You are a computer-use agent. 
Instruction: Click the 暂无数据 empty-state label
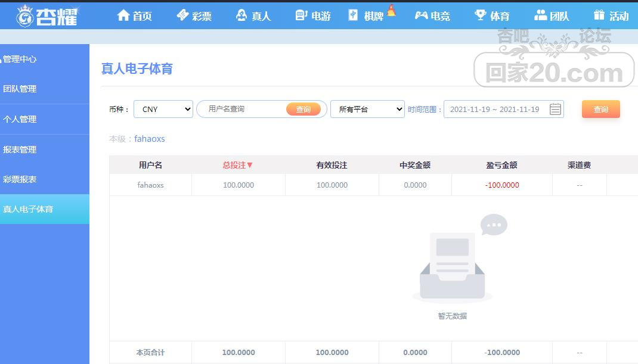[x=453, y=316]
